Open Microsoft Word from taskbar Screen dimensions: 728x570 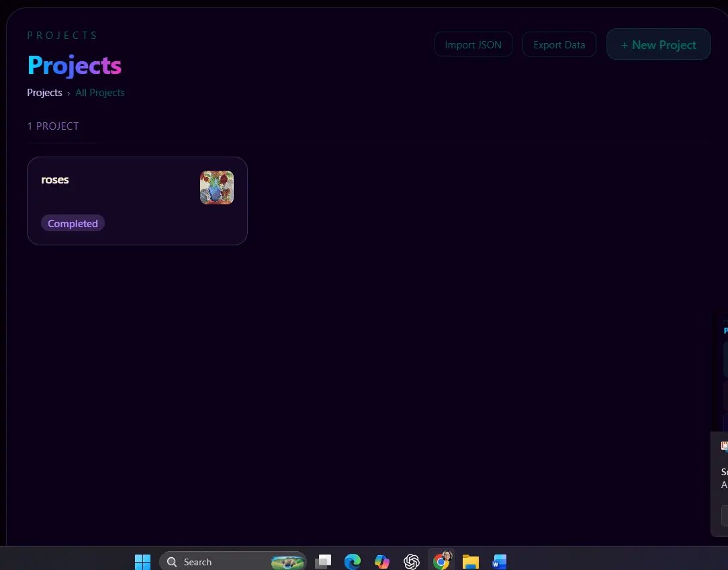coord(500,562)
